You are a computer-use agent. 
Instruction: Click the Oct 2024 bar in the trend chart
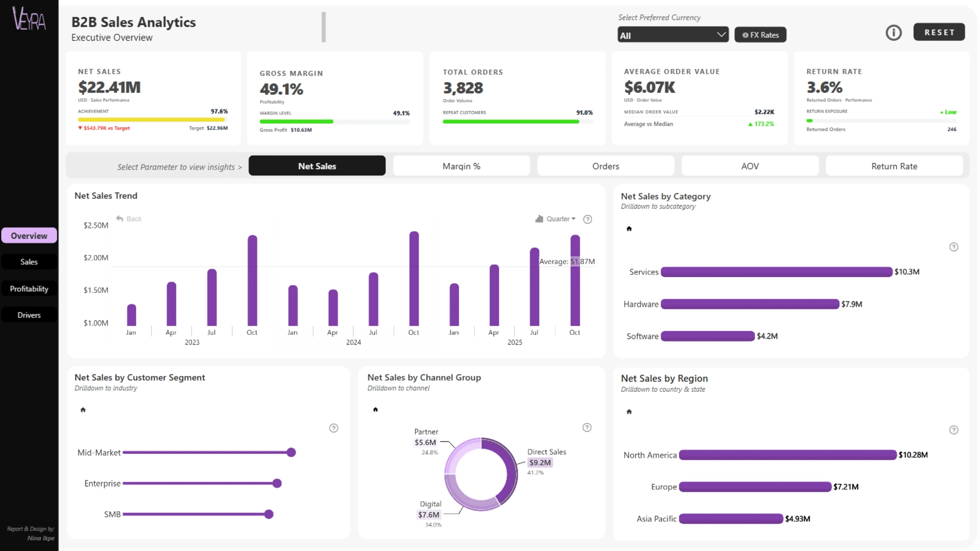(414, 279)
